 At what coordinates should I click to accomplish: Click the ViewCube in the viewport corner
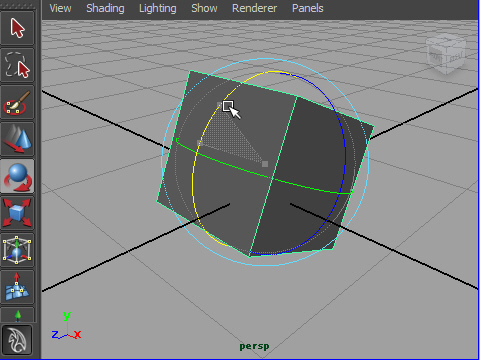(x=446, y=53)
